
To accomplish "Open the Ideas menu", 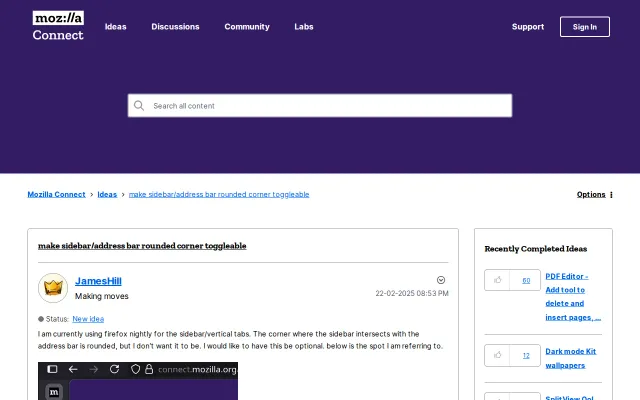I will 116,27.
